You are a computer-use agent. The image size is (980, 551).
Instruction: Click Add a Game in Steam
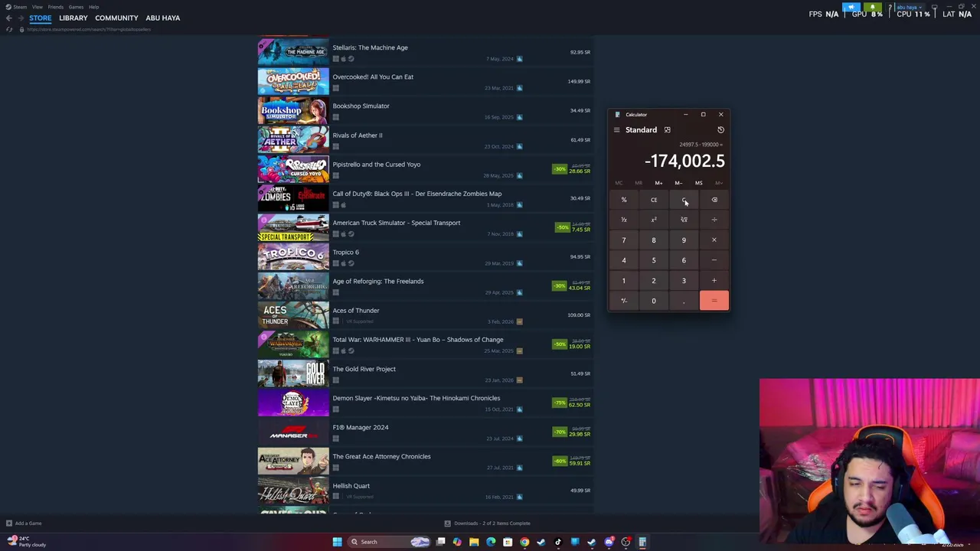(x=24, y=523)
